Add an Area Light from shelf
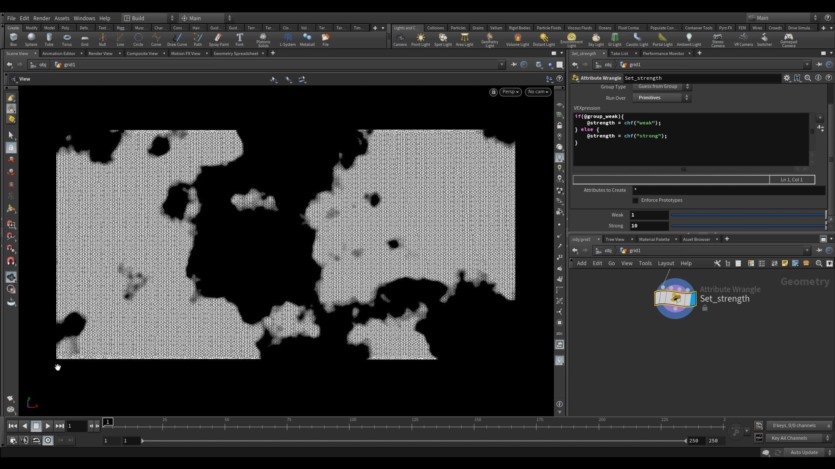Viewport: 835px width, 469px height. (464, 39)
